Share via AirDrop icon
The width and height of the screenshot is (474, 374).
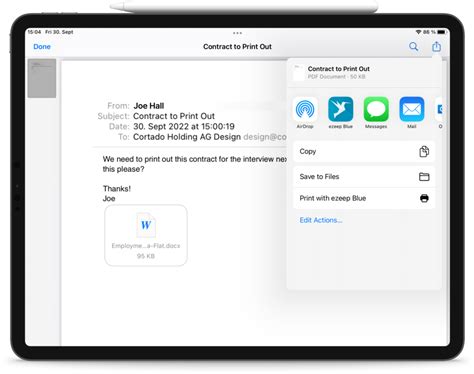[305, 109]
